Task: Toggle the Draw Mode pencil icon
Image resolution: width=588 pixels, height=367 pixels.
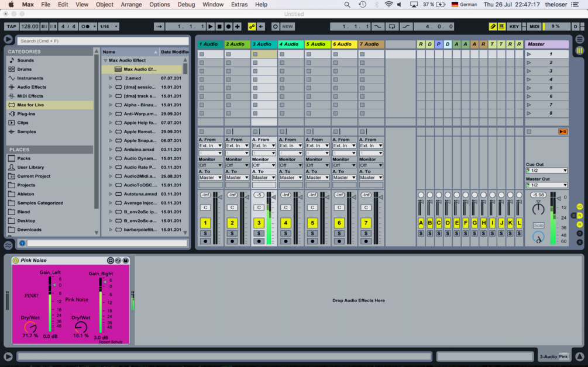Action: tap(493, 26)
